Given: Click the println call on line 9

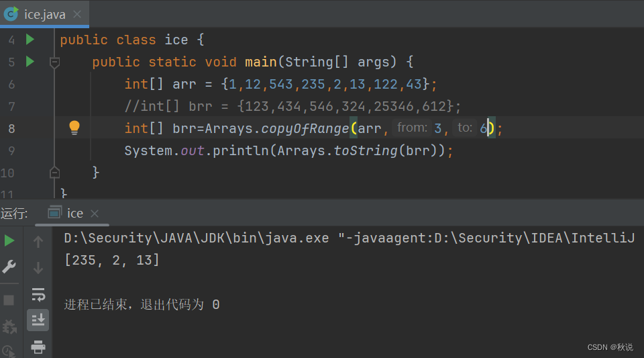Looking at the screenshot, I should 240,151.
